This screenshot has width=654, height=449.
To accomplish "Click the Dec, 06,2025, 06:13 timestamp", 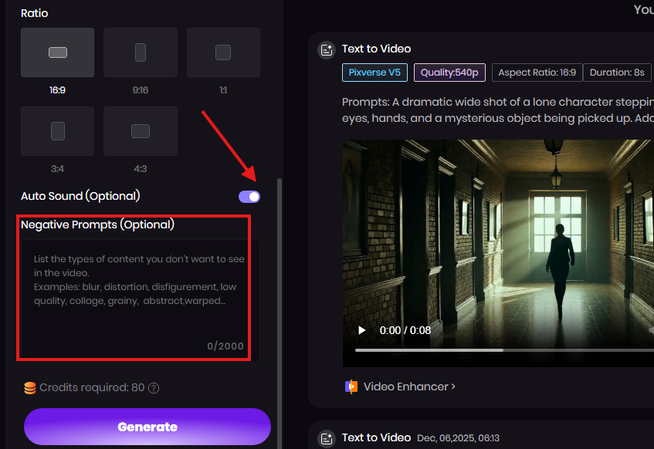I will click(458, 438).
